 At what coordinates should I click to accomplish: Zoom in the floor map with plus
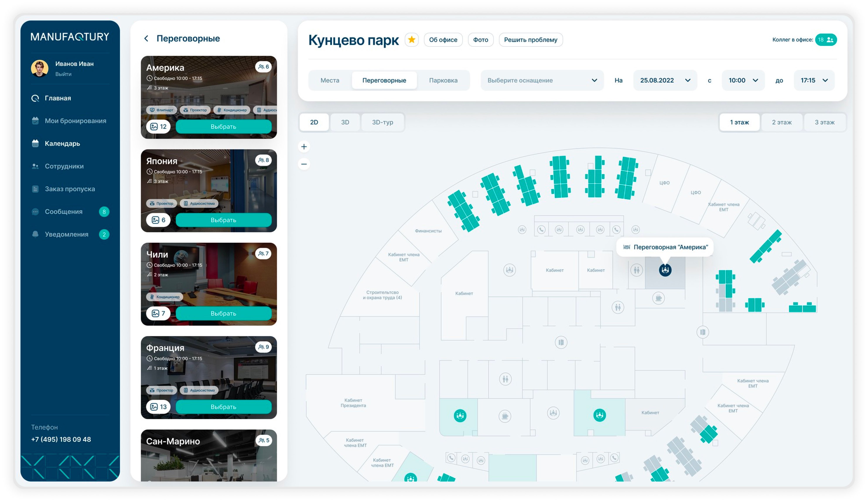[x=304, y=147]
